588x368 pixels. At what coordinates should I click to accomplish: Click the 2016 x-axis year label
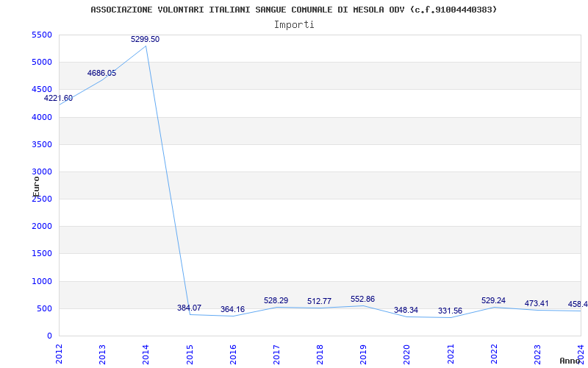pyautogui.click(x=233, y=354)
